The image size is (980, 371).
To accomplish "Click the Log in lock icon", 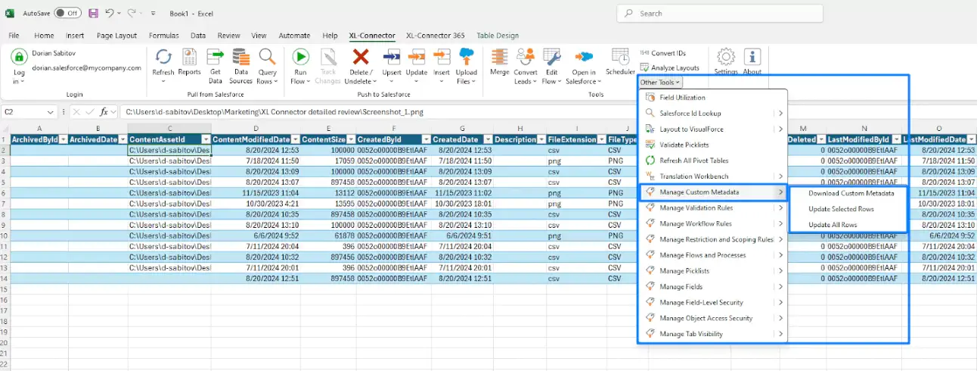I will point(20,57).
